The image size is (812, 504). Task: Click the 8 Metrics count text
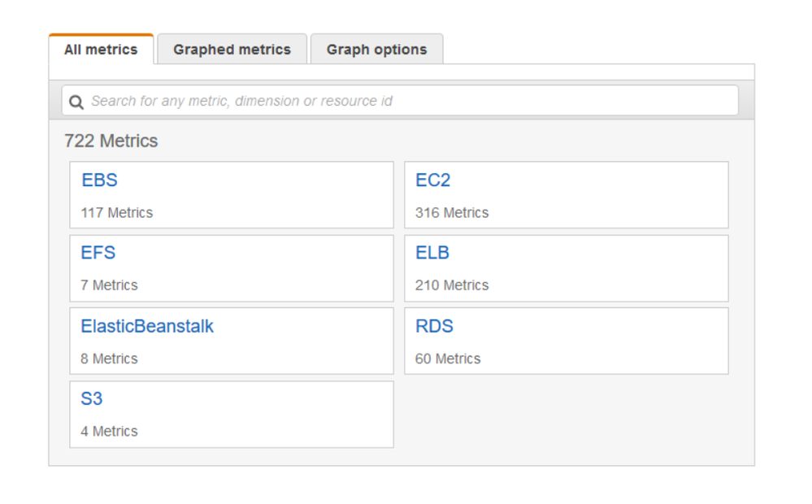pyautogui.click(x=110, y=358)
